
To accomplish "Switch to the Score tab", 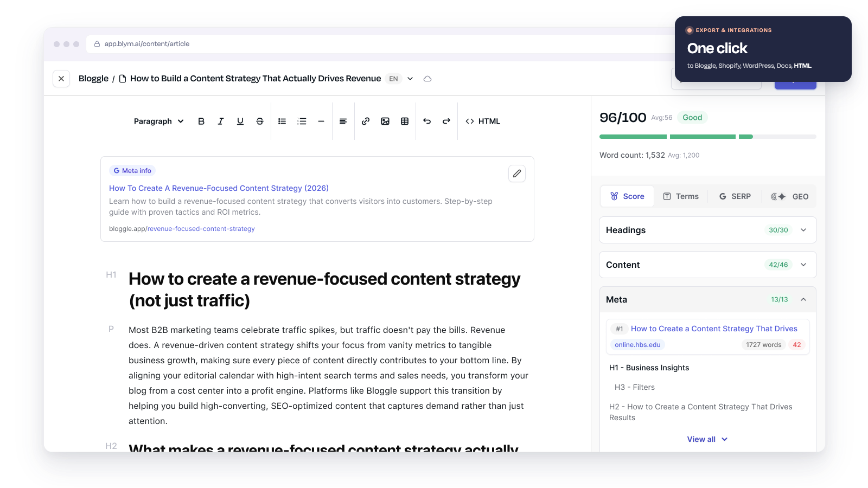I will click(x=627, y=196).
